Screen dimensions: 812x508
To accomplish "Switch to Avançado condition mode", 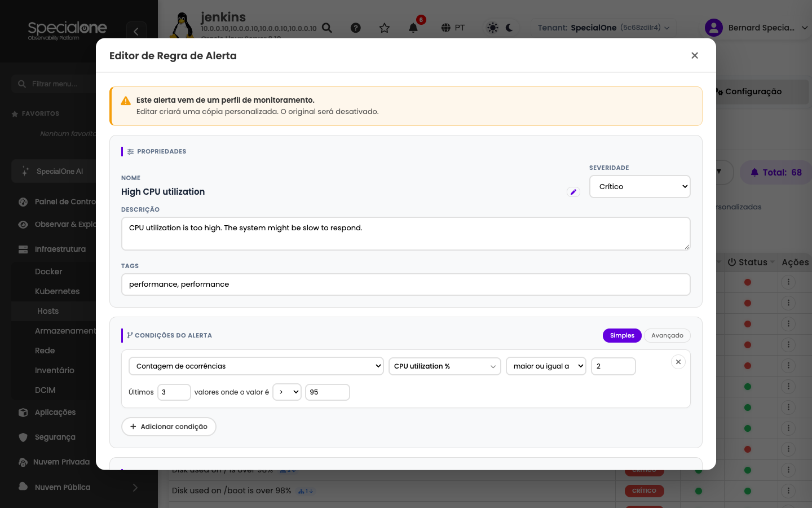I will tap(667, 335).
